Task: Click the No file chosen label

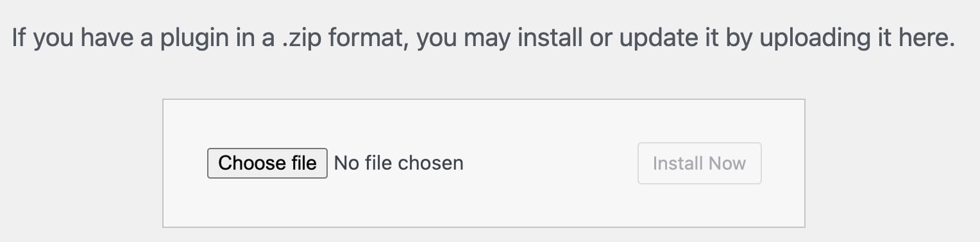Action: [x=398, y=163]
